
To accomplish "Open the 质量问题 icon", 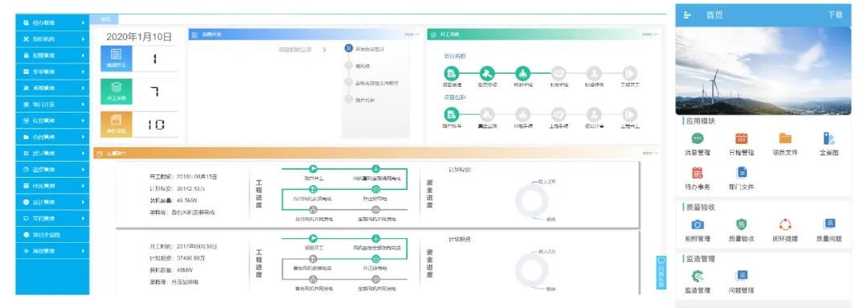I will tap(829, 224).
